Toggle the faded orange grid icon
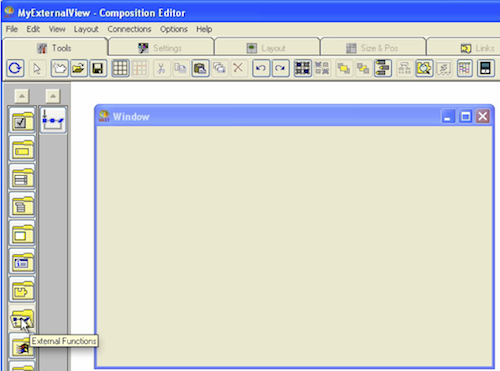The width and height of the screenshot is (500, 371). tap(140, 68)
